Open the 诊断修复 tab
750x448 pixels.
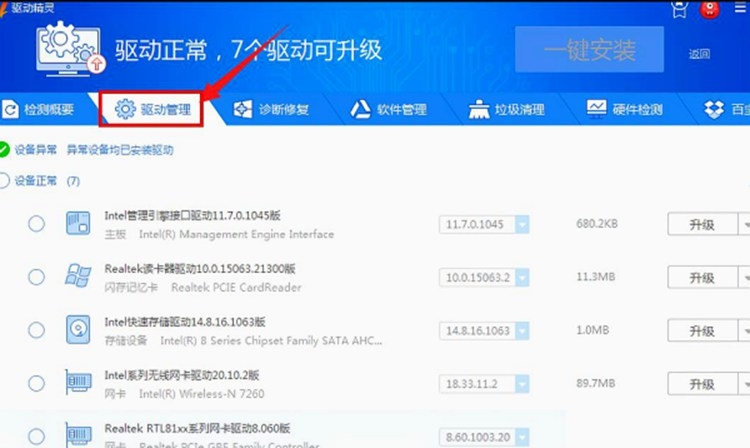pyautogui.click(x=271, y=109)
